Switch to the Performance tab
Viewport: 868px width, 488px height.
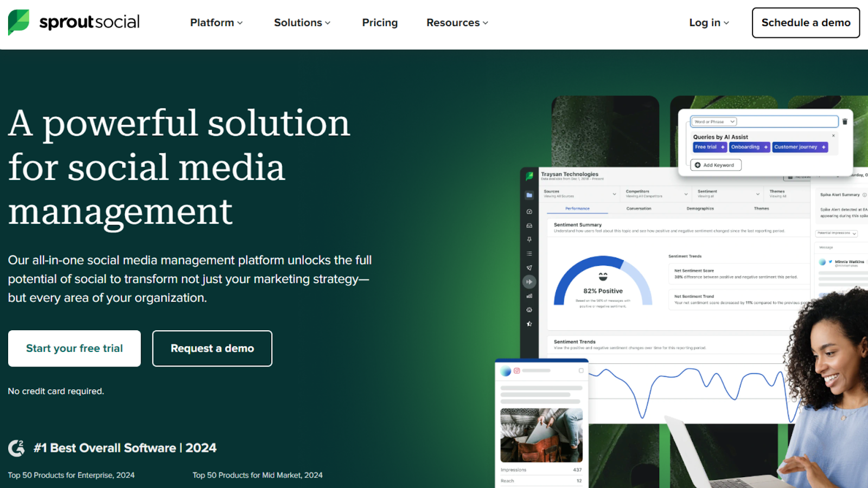[x=577, y=209]
